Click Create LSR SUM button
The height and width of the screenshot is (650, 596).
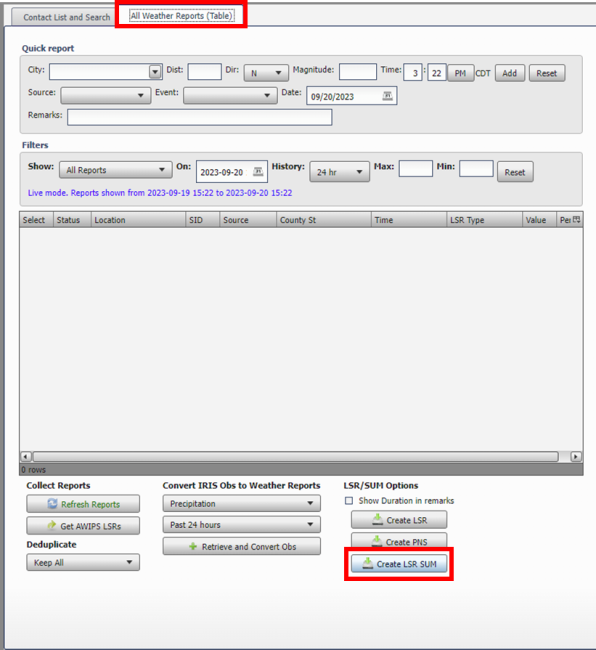(x=399, y=564)
